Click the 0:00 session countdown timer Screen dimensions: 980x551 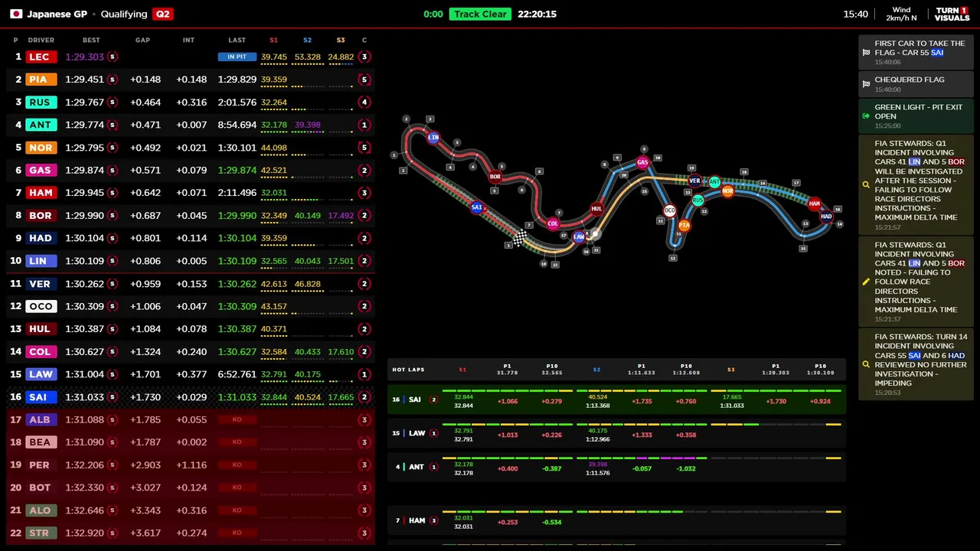[x=433, y=14]
